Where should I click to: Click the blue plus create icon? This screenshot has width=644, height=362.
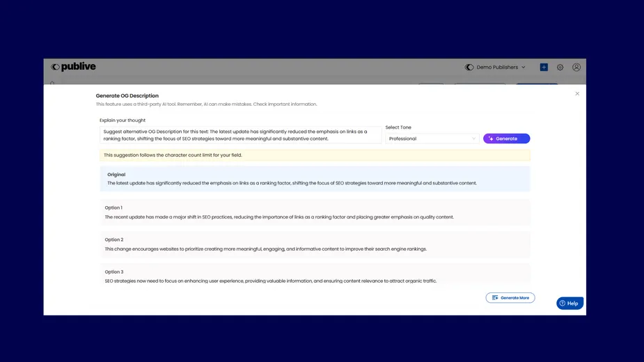pyautogui.click(x=544, y=68)
